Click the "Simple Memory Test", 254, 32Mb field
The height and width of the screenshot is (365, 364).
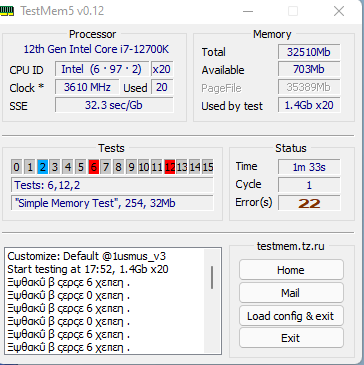pyautogui.click(x=112, y=203)
